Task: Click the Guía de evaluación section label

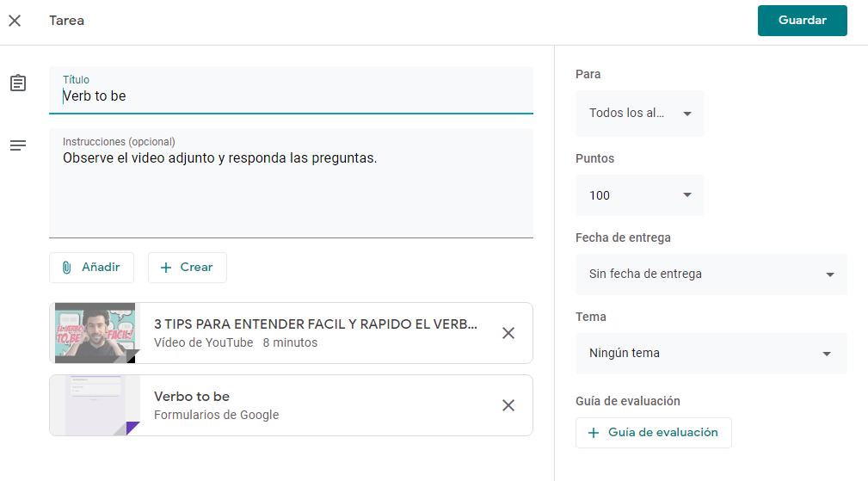Action: (628, 401)
